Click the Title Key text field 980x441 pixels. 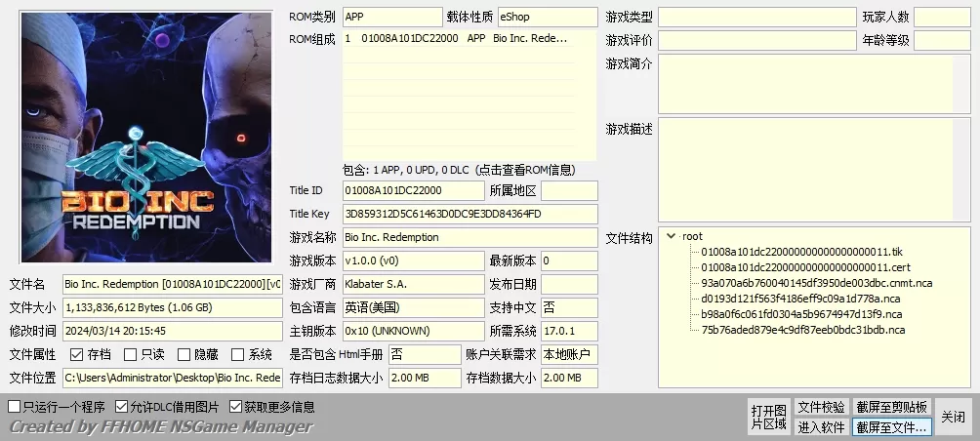point(469,214)
